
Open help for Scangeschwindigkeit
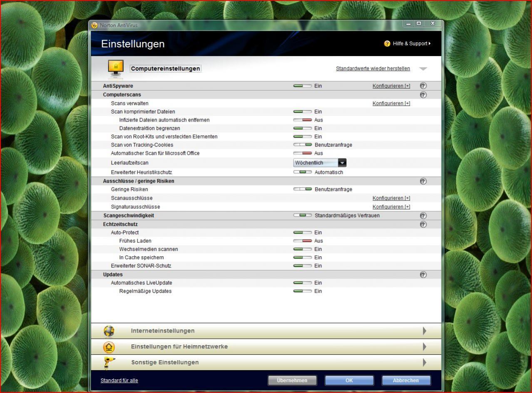coord(423,215)
